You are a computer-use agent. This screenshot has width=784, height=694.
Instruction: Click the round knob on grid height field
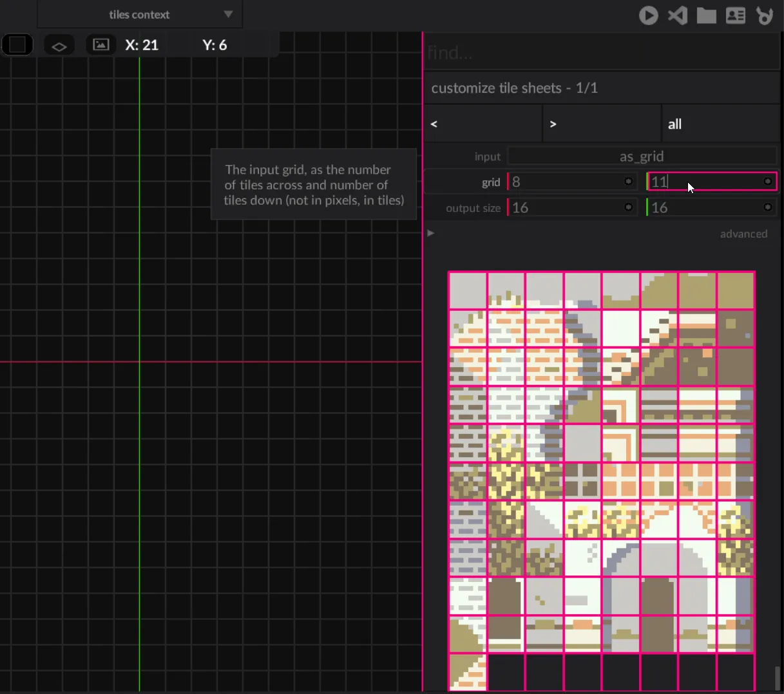(x=768, y=182)
